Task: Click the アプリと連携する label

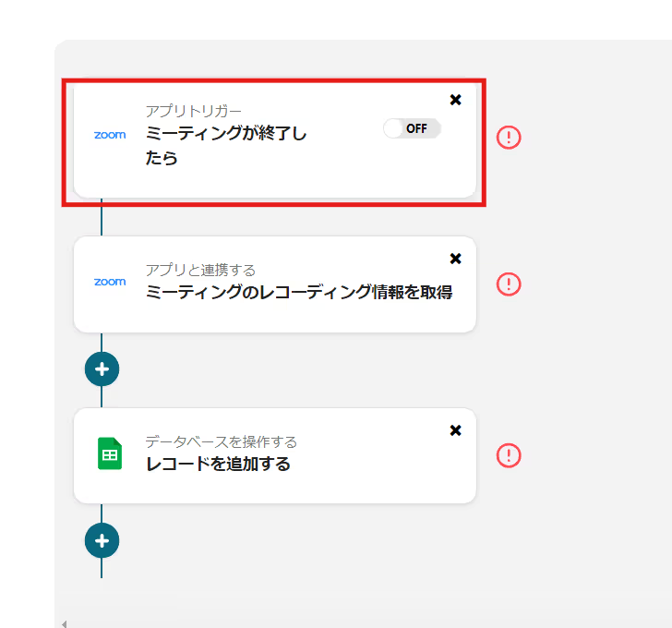Action: (200, 270)
